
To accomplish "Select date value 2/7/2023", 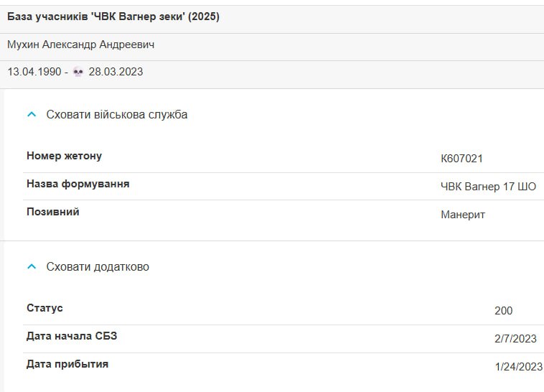I will (x=516, y=339).
